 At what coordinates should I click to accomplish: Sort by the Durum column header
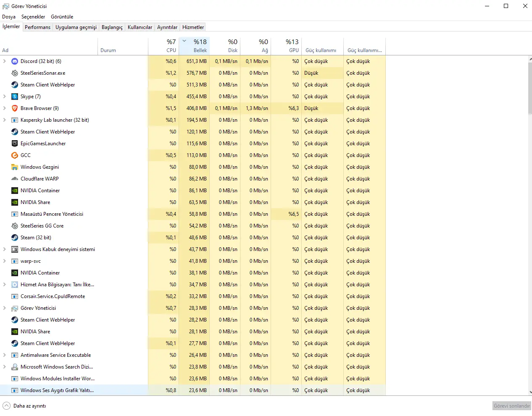[x=123, y=46]
